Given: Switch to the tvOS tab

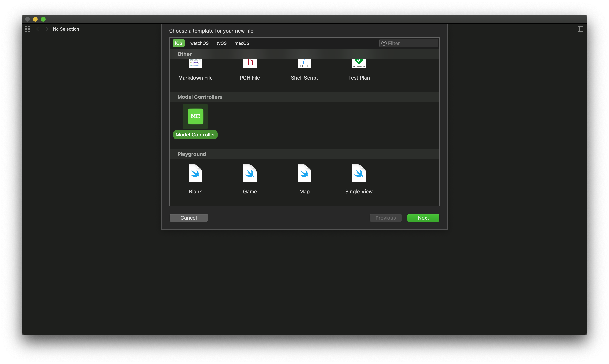Looking at the screenshot, I should click(x=221, y=43).
